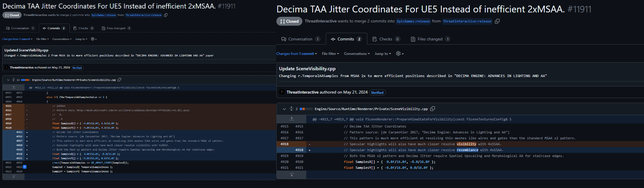Image resolution: width=644 pixels, height=188 pixels.
Task: Copy the file path beside the 13-change diffstat
Action: [x=119, y=80]
